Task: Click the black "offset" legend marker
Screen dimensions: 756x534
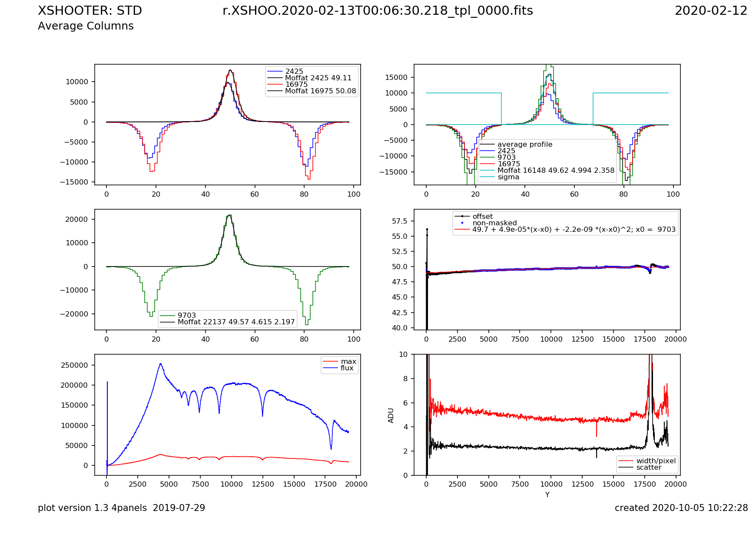Action: click(x=462, y=217)
